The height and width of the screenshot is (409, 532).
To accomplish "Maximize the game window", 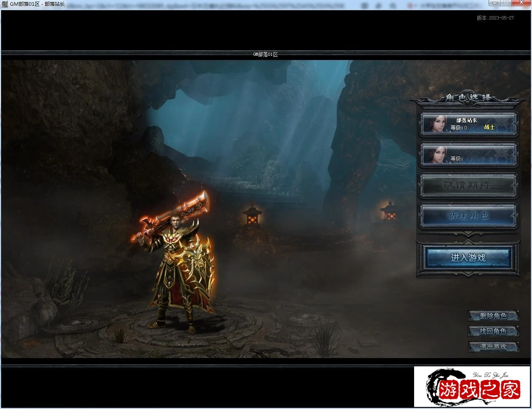I will coord(506,3).
